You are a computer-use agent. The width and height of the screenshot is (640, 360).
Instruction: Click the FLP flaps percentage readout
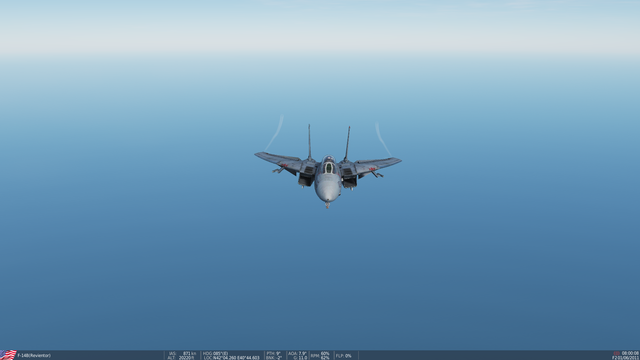click(344, 356)
